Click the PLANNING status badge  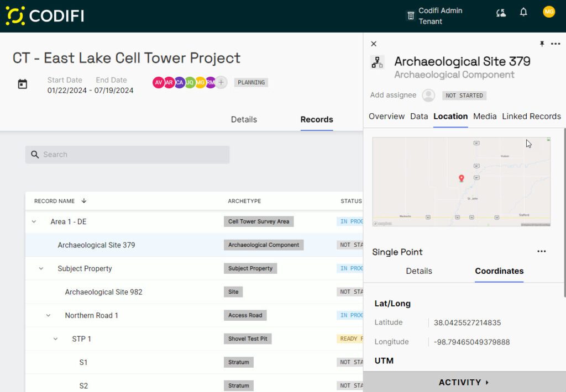(x=251, y=82)
